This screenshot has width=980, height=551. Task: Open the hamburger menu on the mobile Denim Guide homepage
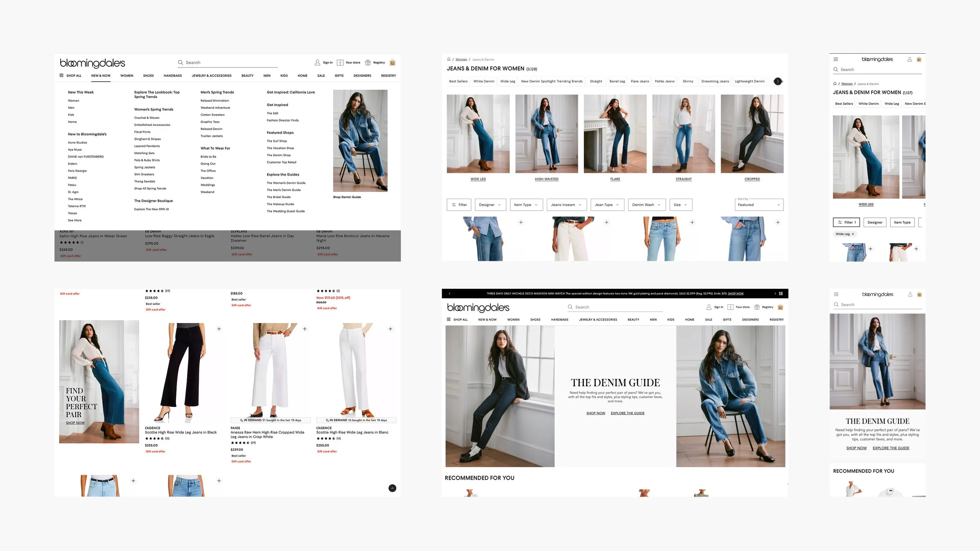pyautogui.click(x=836, y=295)
